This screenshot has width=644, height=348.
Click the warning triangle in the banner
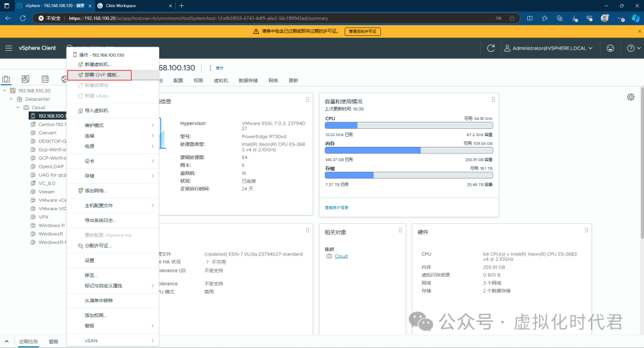(256, 31)
